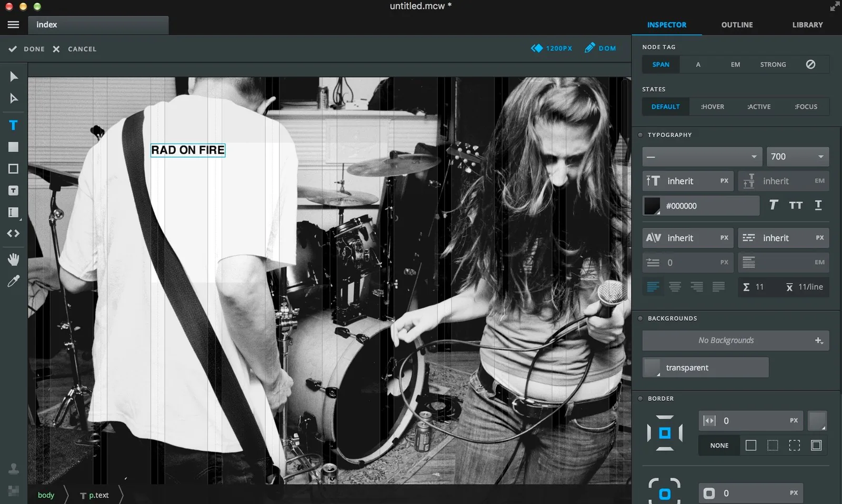Justify the text alignment
This screenshot has height=504, width=842.
tap(718, 287)
